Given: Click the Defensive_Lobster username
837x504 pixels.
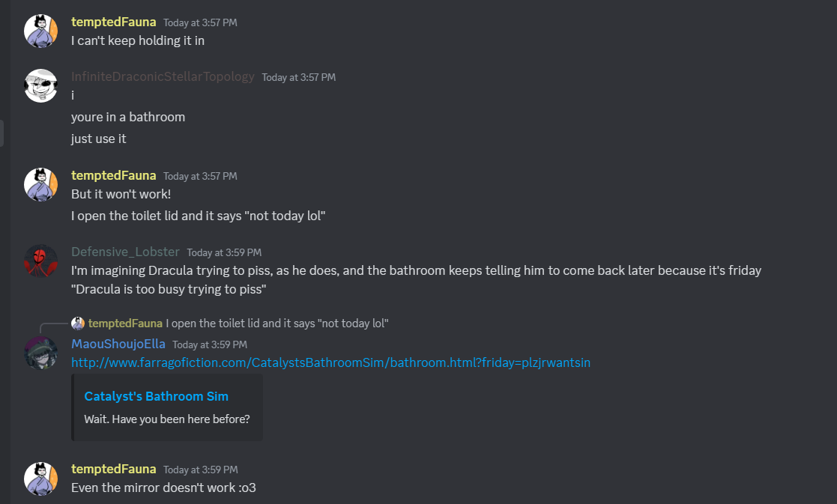Looking at the screenshot, I should point(125,252).
